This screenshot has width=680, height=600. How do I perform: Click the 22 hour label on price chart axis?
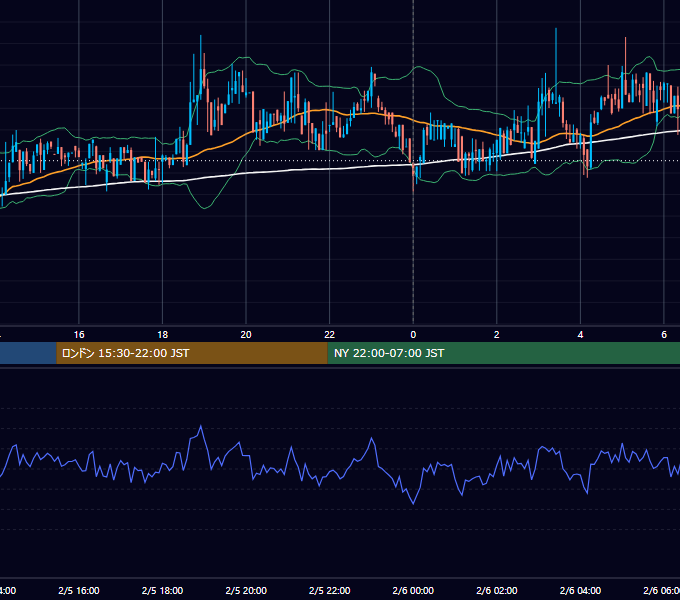point(330,335)
